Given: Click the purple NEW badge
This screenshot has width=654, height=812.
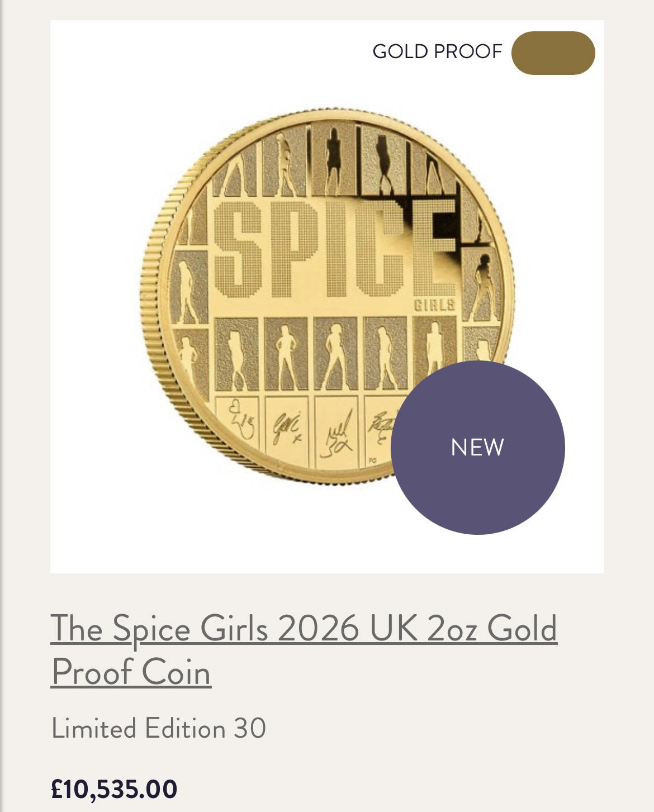Looking at the screenshot, I should pos(477,447).
